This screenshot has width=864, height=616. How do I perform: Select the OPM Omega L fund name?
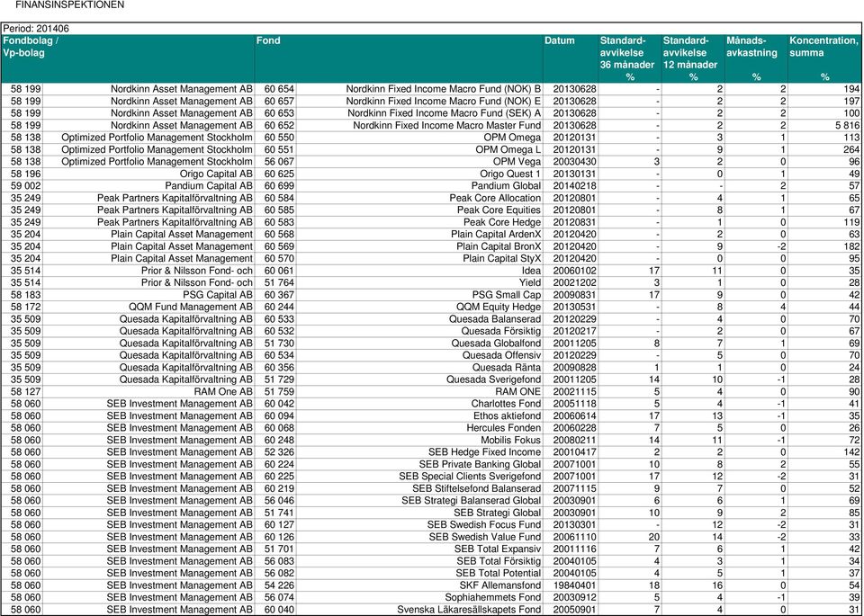tap(508, 150)
